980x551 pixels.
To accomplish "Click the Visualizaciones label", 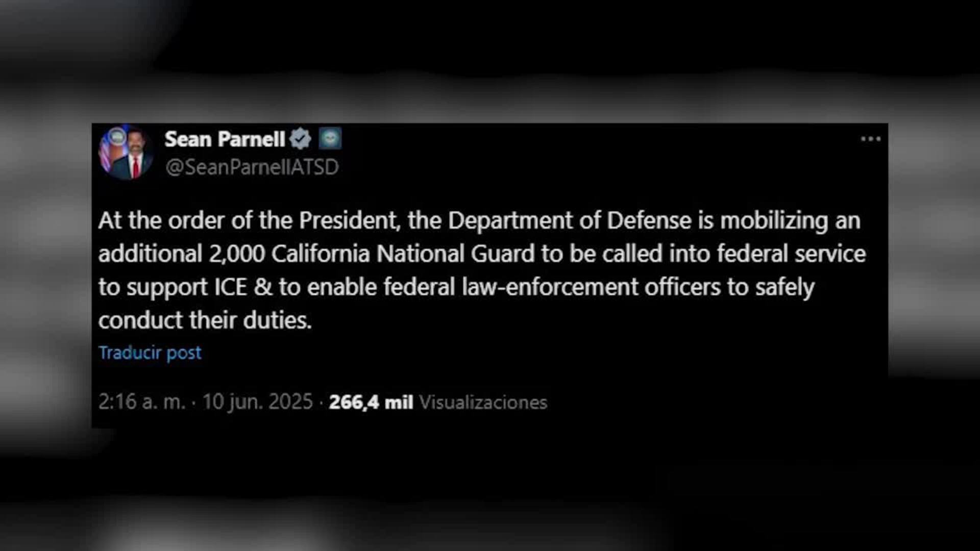I will click(483, 402).
